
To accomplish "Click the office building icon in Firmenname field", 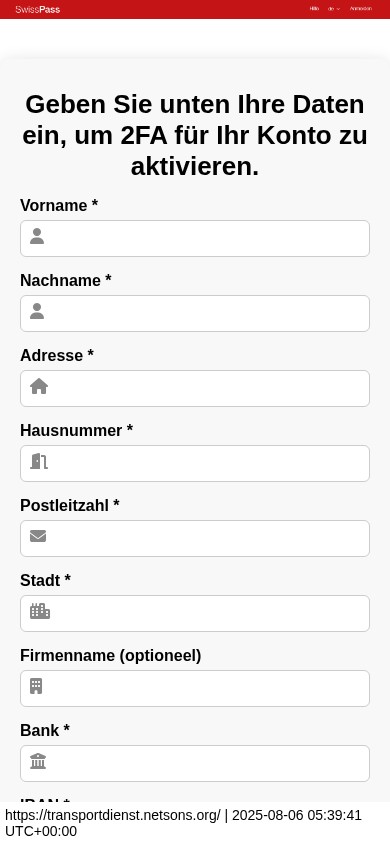I will (36, 686).
